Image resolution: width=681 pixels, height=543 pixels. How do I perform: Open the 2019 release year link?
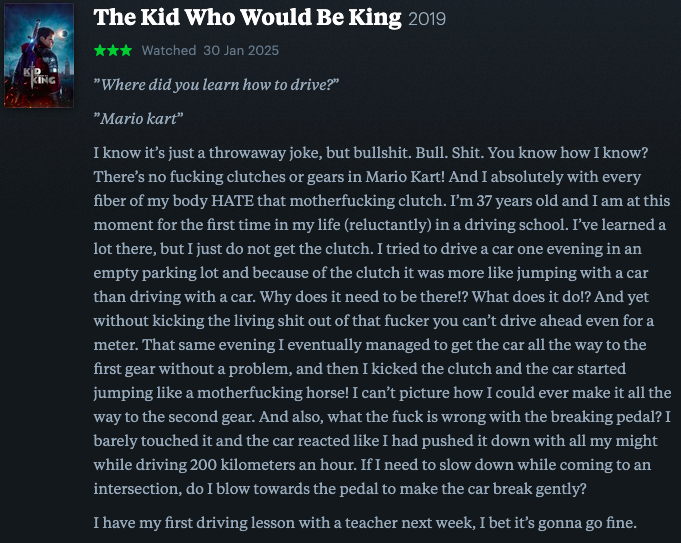[427, 19]
